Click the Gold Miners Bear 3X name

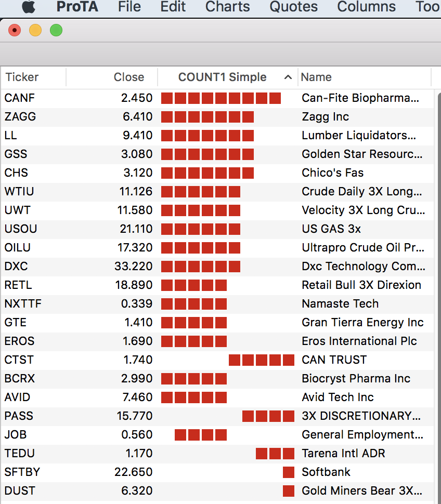pos(362,491)
